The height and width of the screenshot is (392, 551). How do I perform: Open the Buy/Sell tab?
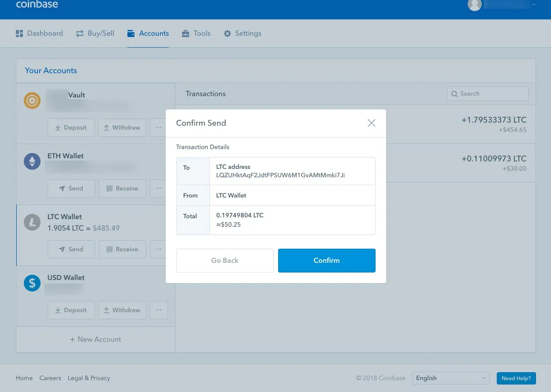click(95, 34)
